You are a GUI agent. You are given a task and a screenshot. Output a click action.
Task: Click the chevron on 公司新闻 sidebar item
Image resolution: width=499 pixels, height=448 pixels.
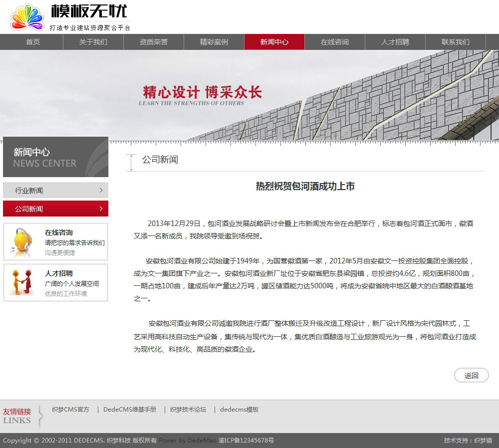(101, 209)
